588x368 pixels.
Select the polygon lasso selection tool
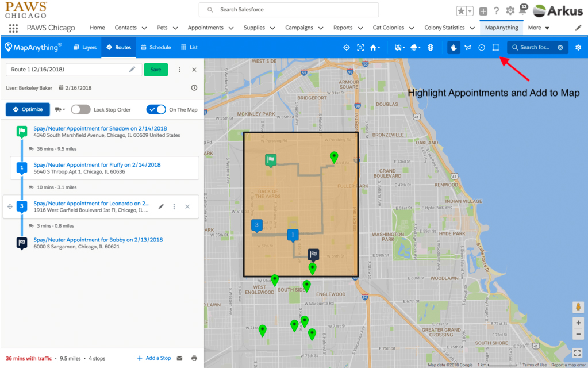click(468, 48)
